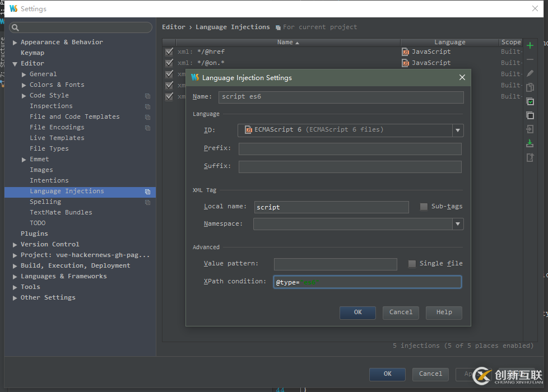Click project-level icon next to Language Injections
The width and height of the screenshot is (548, 392).
pos(147,192)
